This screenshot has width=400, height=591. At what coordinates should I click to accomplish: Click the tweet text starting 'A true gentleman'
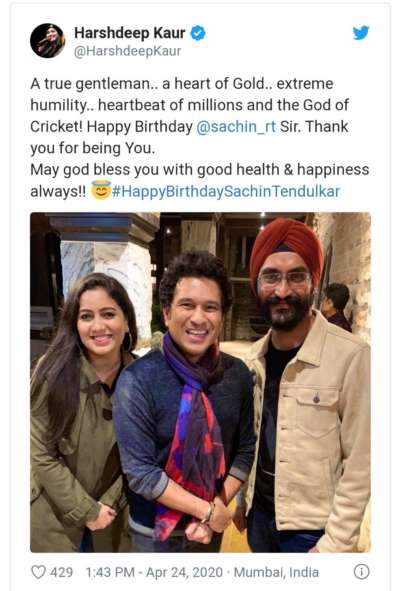coord(190,116)
